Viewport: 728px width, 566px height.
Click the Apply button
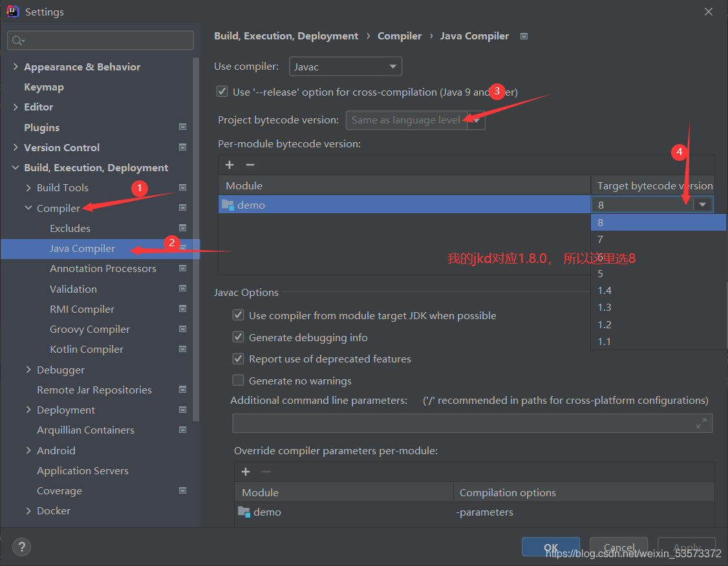[687, 547]
